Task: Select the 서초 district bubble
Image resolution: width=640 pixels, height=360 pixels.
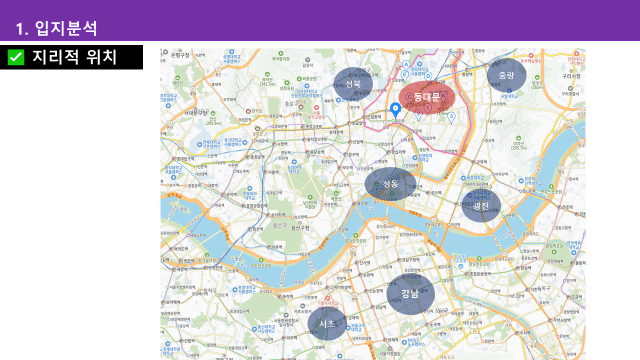Action: [327, 324]
